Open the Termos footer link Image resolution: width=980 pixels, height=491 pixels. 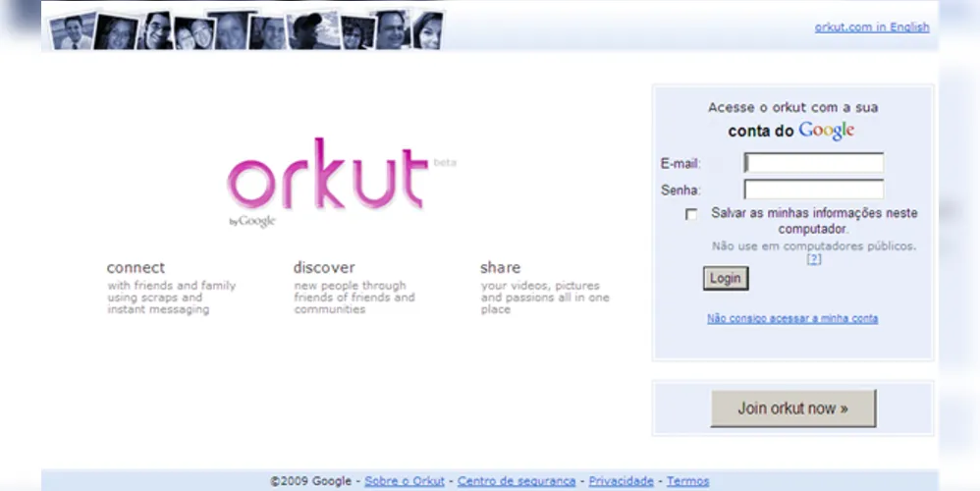687,481
